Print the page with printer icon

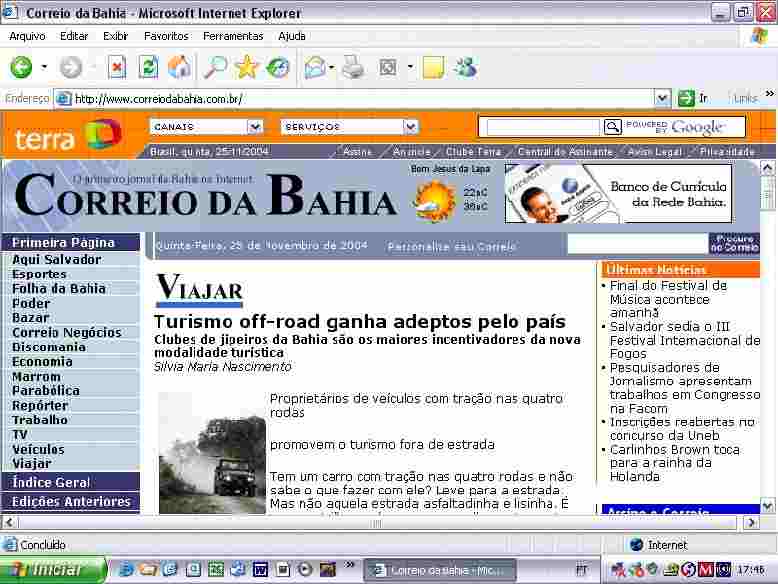(x=354, y=67)
